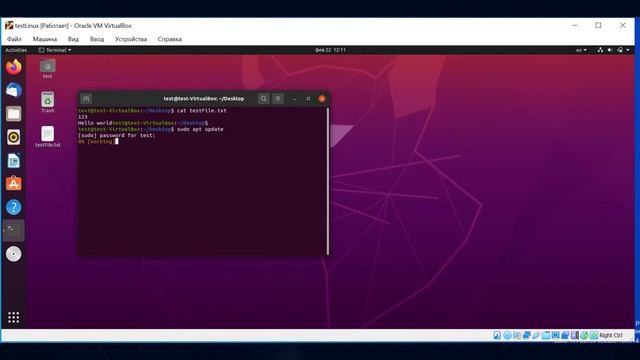Open the Ввод menu
This screenshot has width=640, height=360.
click(97, 39)
